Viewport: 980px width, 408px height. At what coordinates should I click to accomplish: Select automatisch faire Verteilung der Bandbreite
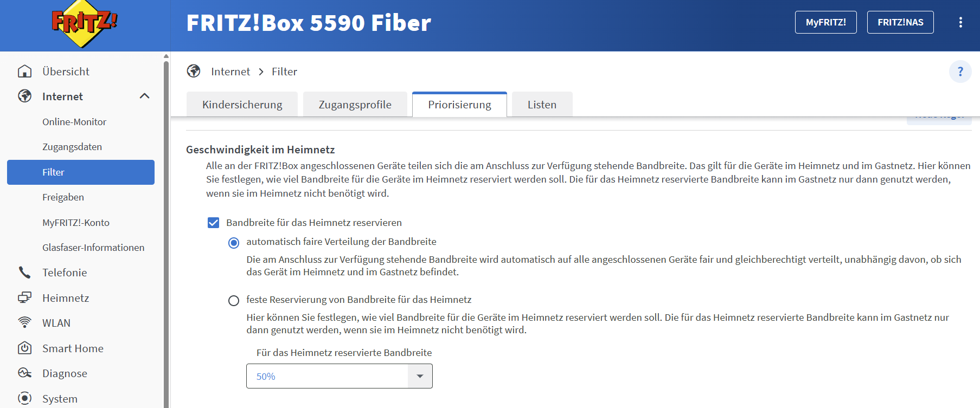(234, 243)
